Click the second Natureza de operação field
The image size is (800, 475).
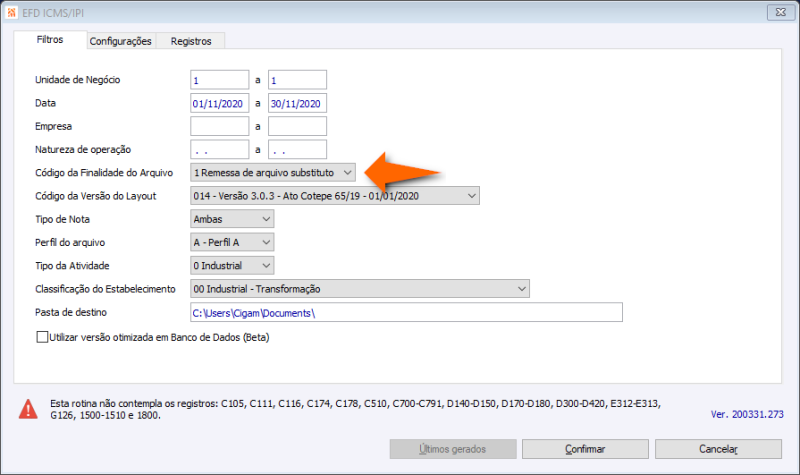pyautogui.click(x=297, y=150)
